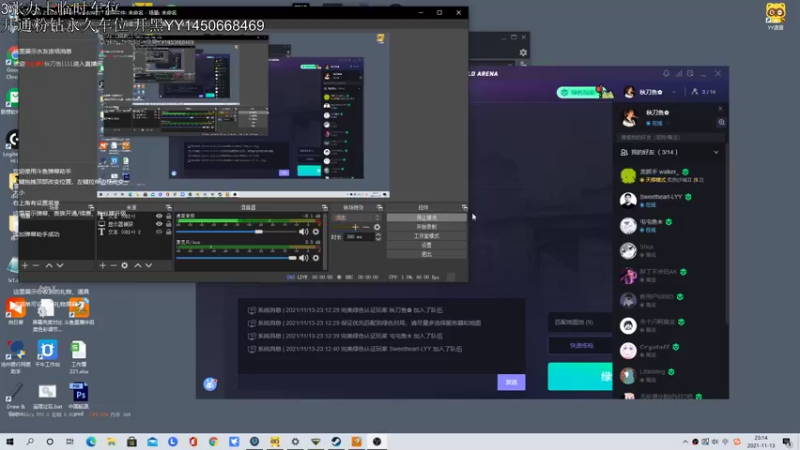
Task: Remove the scene transition
Action: point(366,227)
